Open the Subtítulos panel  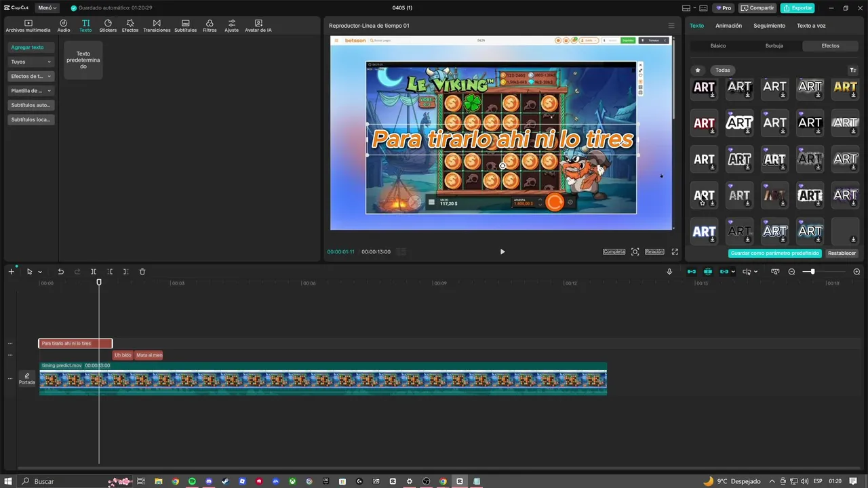click(x=185, y=26)
